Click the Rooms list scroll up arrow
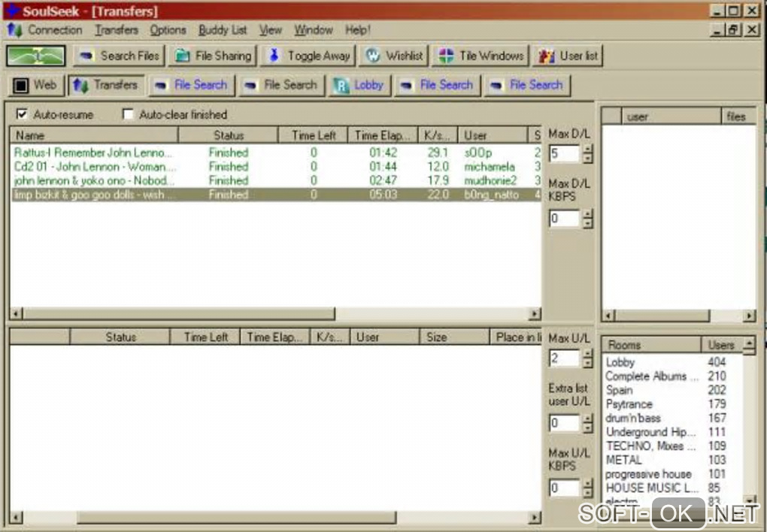This screenshot has height=532, width=767. (x=750, y=345)
